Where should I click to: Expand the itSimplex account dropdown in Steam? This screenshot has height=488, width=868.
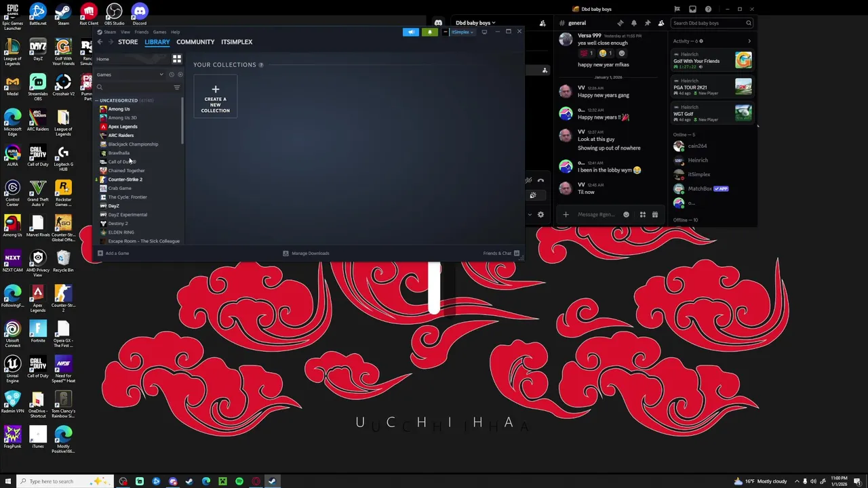(462, 32)
